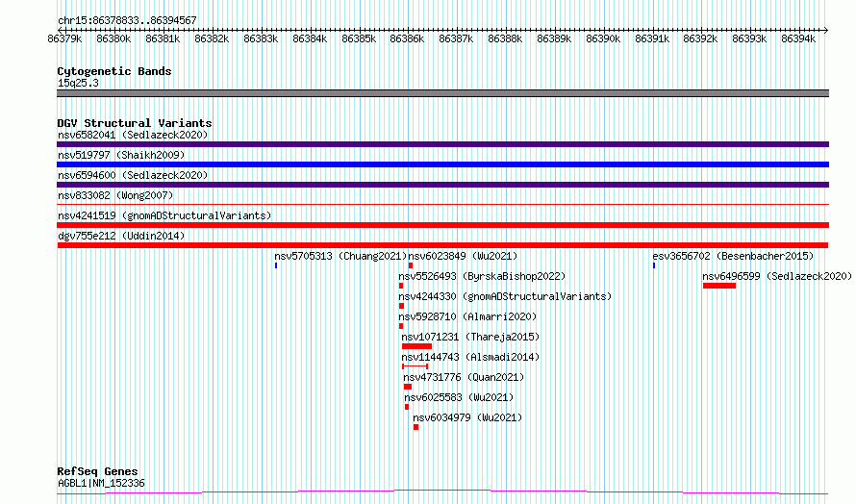Select the purple nsv6594600 variant bar
This screenshot has height=504, width=856.
point(442,185)
